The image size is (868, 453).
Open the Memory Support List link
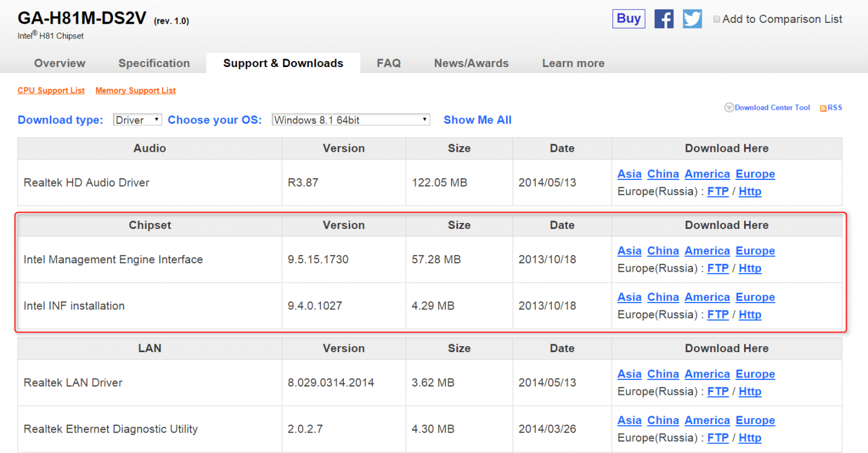pyautogui.click(x=135, y=91)
